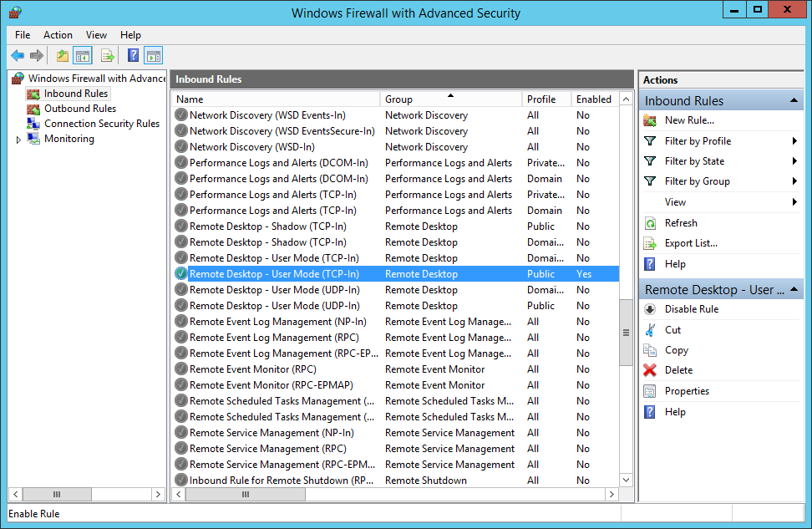Viewport: 812px width, 529px height.
Task: Click Properties action link
Action: pyautogui.click(x=687, y=391)
